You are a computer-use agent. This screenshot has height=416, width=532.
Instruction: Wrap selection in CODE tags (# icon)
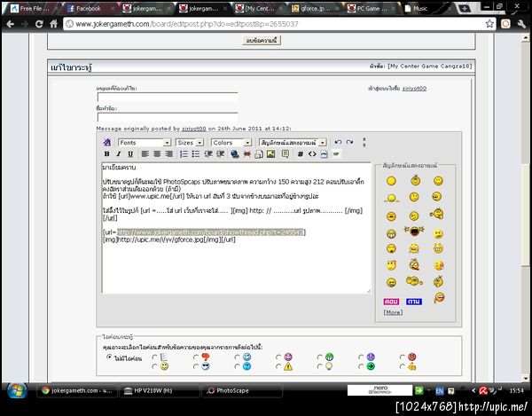[x=301, y=154]
